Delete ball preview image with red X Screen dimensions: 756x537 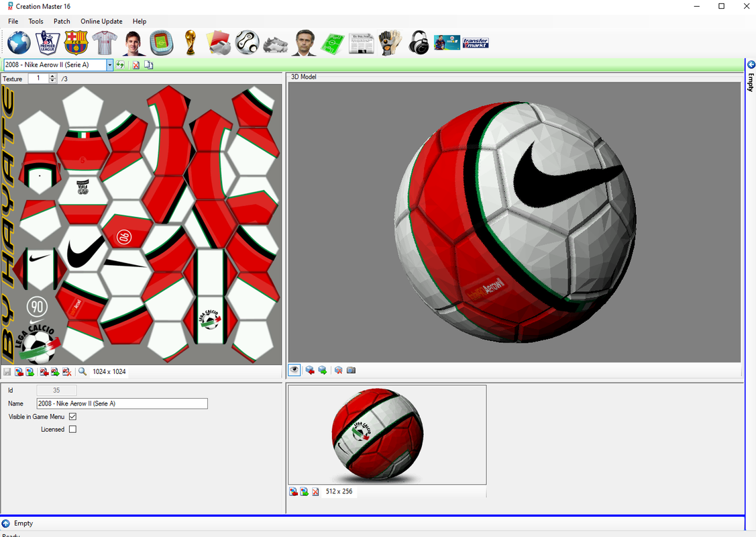315,491
